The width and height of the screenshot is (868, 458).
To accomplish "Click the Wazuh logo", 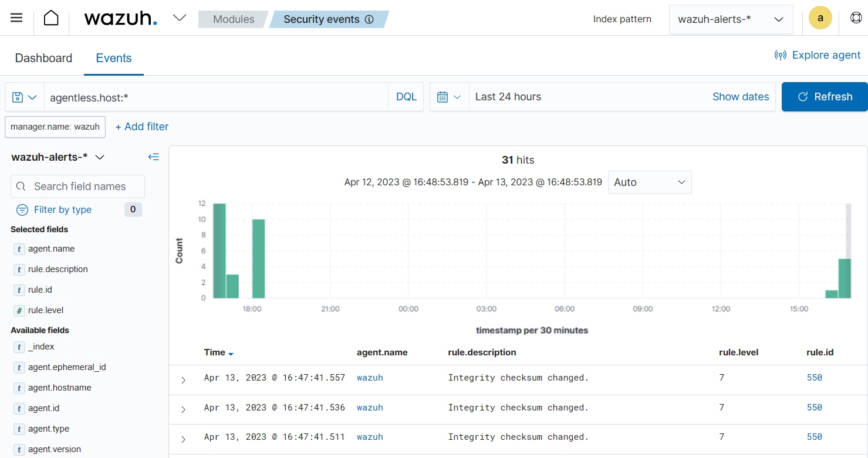I will [120, 19].
